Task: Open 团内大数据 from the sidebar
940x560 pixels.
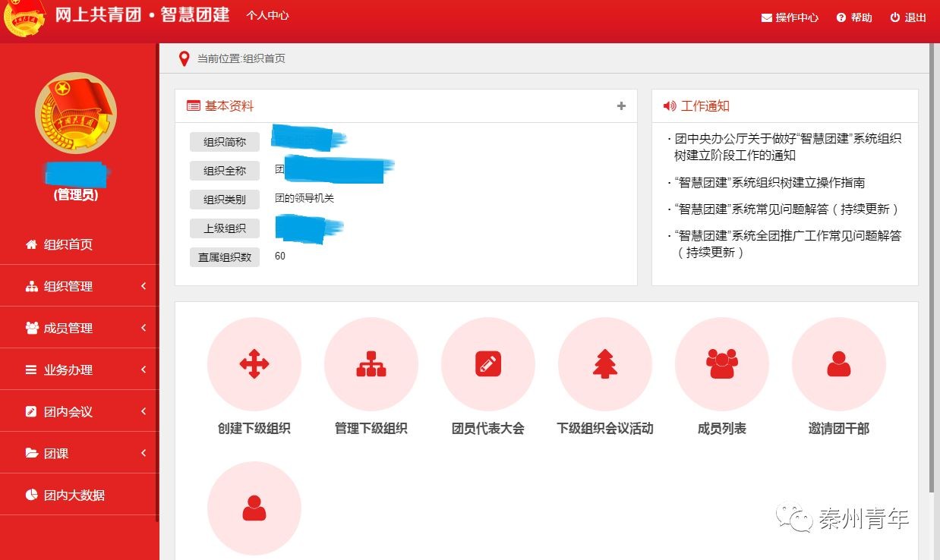Action: (74, 495)
